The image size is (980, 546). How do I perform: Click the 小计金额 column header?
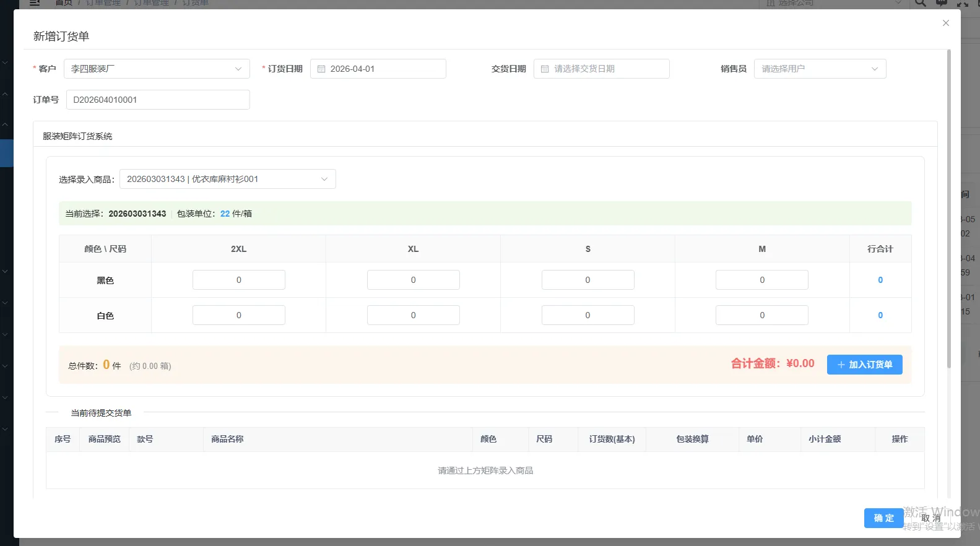tap(824, 439)
